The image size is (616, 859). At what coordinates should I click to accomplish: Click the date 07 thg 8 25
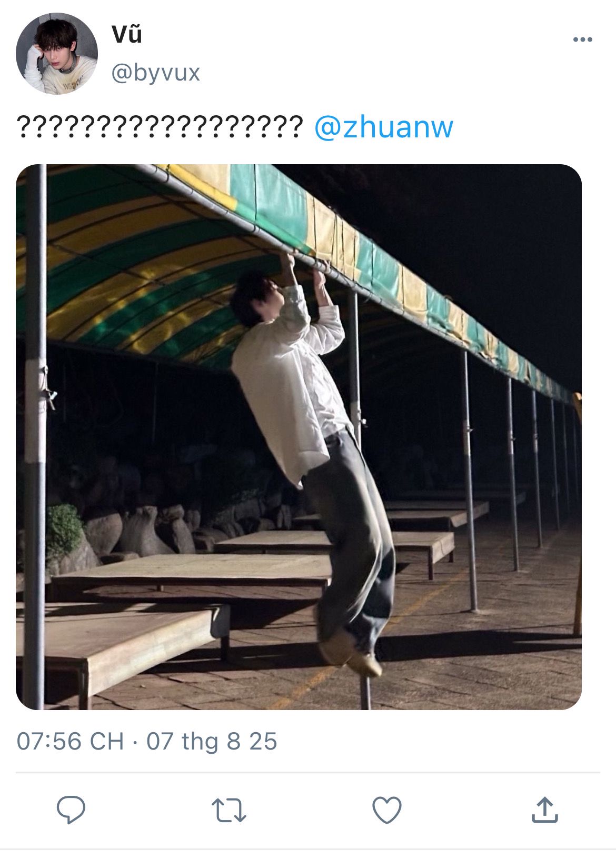pos(212,741)
